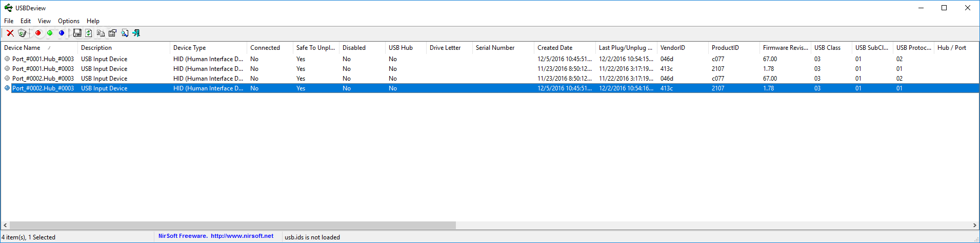Viewport: 980px width, 243px height.
Task: Click the horizontal scrollbar thumb
Action: pyautogui.click(x=233, y=225)
